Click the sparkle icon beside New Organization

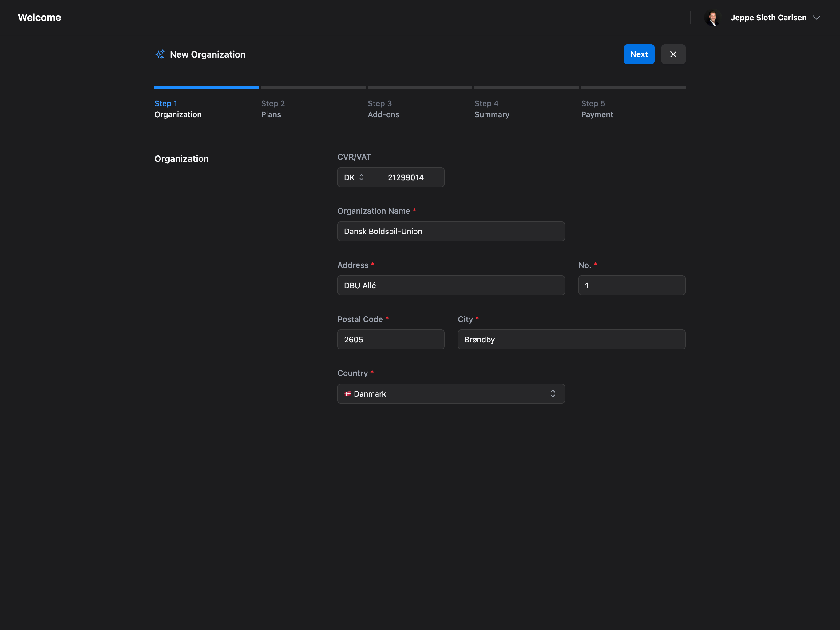(160, 54)
